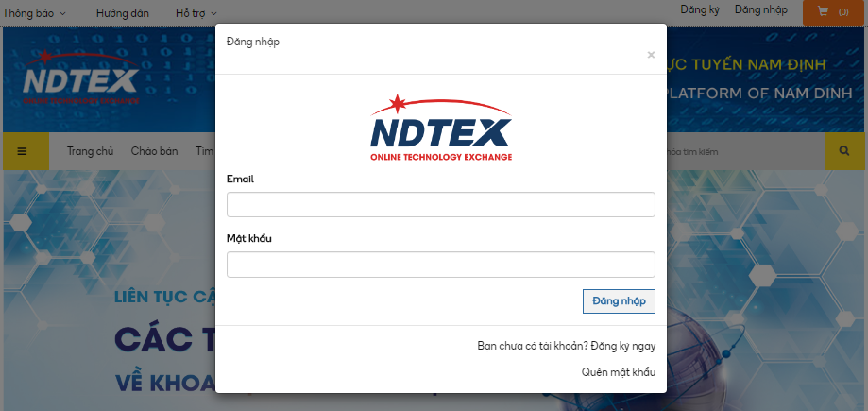The width and height of the screenshot is (868, 411).
Task: Open the Hướng dẫn menu item
Action: tap(123, 13)
